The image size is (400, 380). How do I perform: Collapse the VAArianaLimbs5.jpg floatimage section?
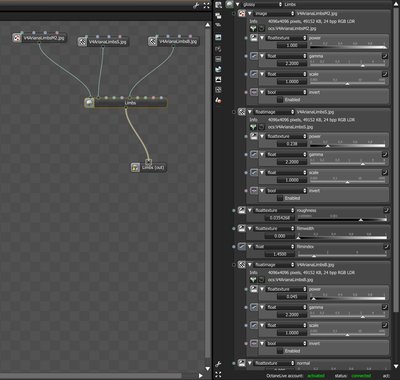point(250,112)
